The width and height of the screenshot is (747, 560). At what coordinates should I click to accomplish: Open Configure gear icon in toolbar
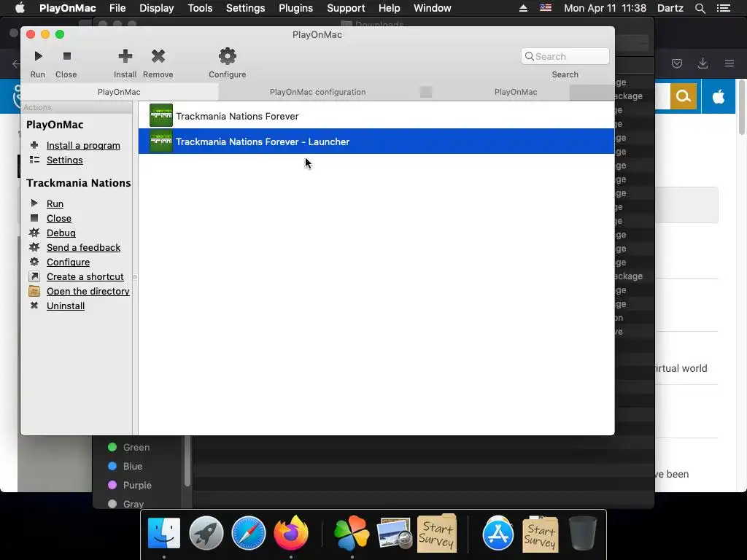228,56
